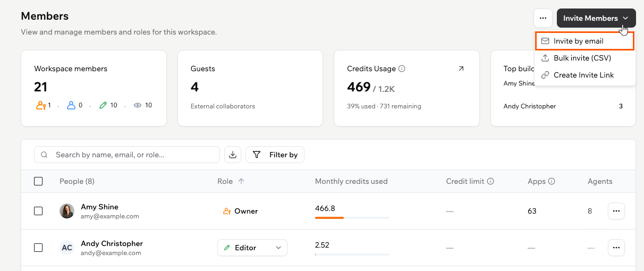The image size is (644, 271).
Task: Click the magnifier icon in search field
Action: pos(45,155)
